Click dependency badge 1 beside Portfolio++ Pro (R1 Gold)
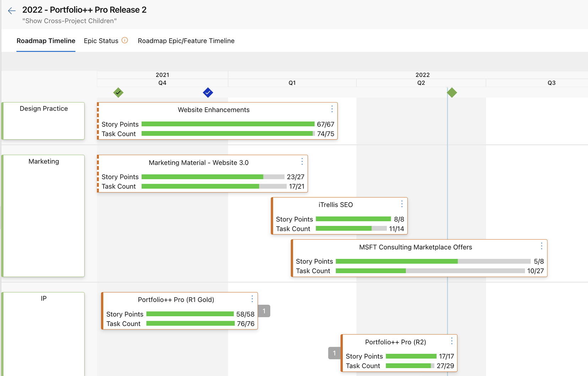Screen dimensions: 588x376 coord(264,311)
